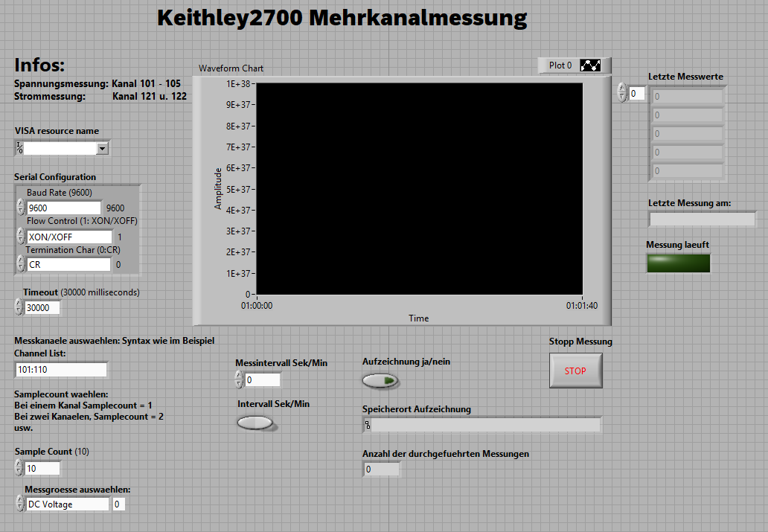Click the Letzte Messwerte index value field

[x=637, y=94]
